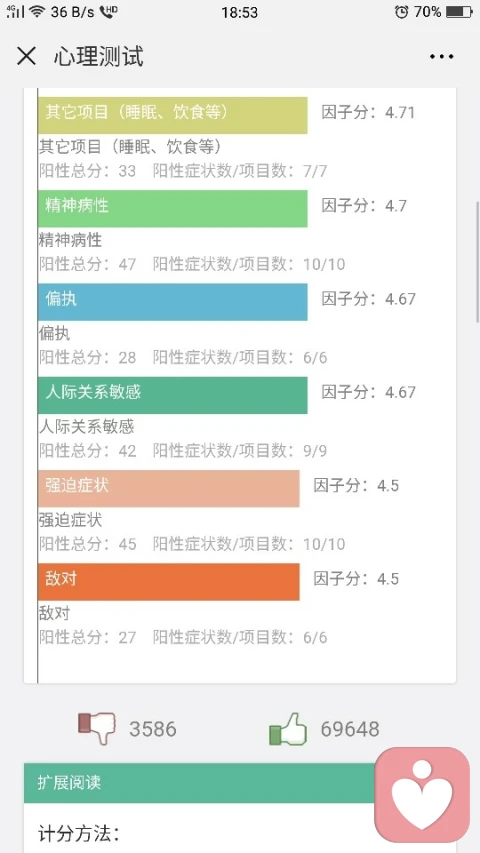Tap the 69648 like count
The image size is (480, 853).
pyautogui.click(x=349, y=729)
